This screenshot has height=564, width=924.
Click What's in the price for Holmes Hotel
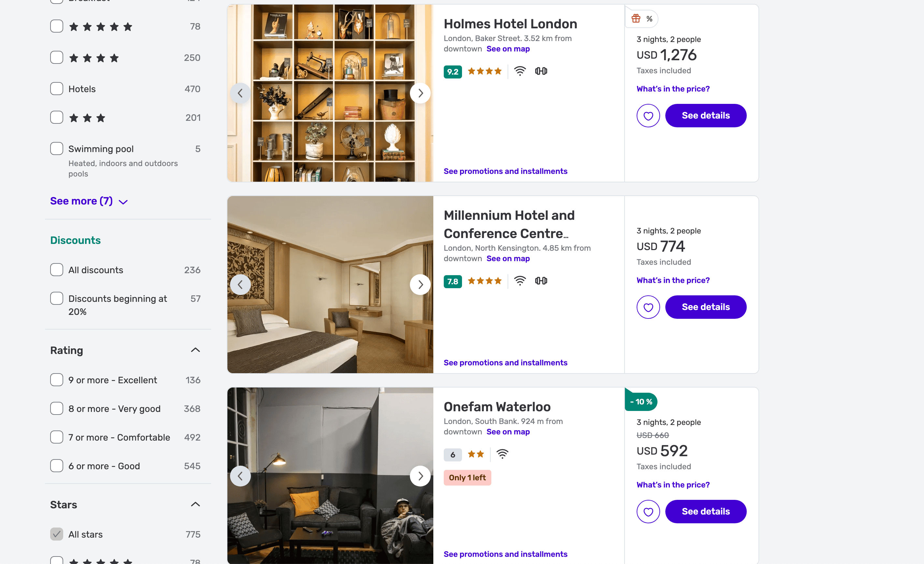pyautogui.click(x=673, y=89)
